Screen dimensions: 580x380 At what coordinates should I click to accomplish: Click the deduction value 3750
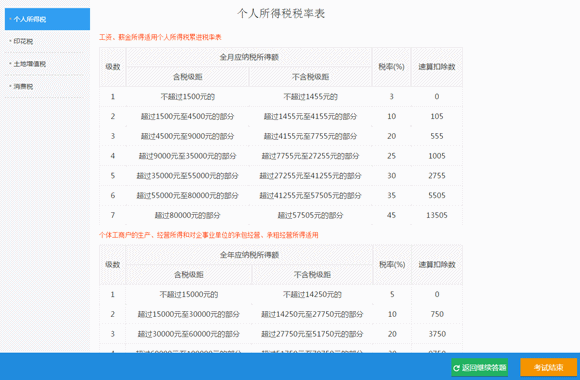(x=437, y=334)
